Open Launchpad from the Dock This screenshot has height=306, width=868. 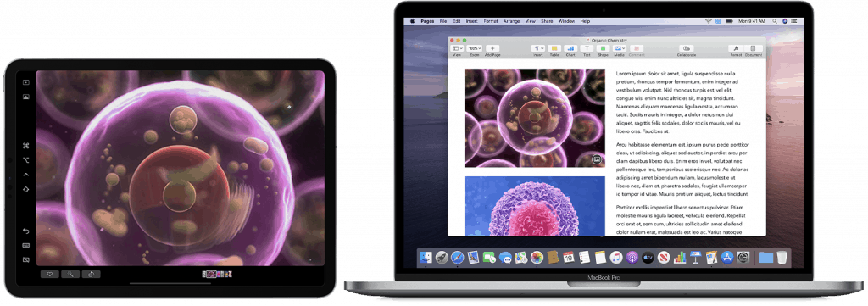coord(442,258)
